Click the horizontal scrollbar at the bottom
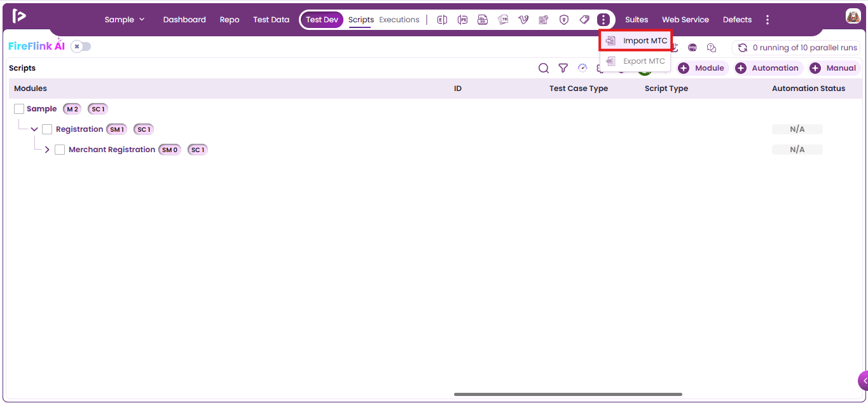 568,394
